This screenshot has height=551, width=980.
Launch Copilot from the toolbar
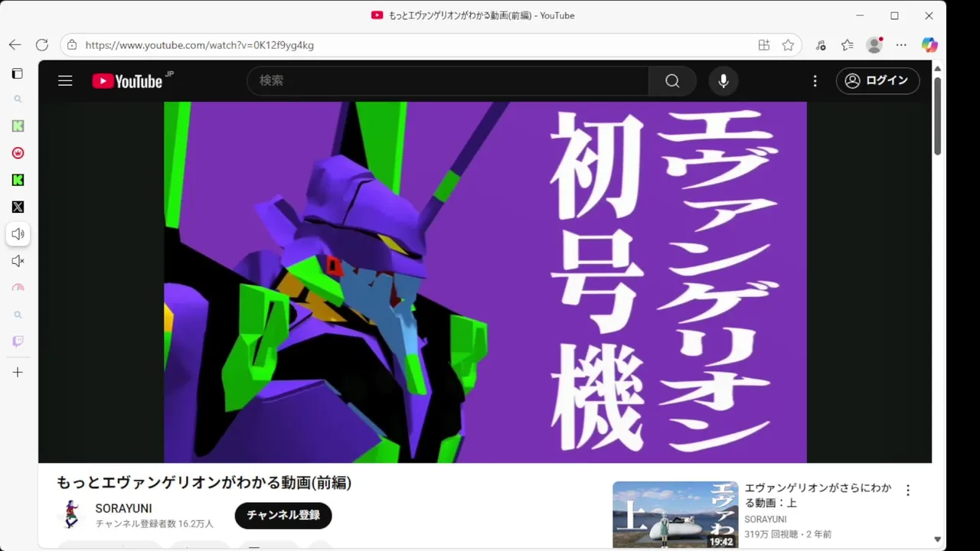(x=929, y=45)
